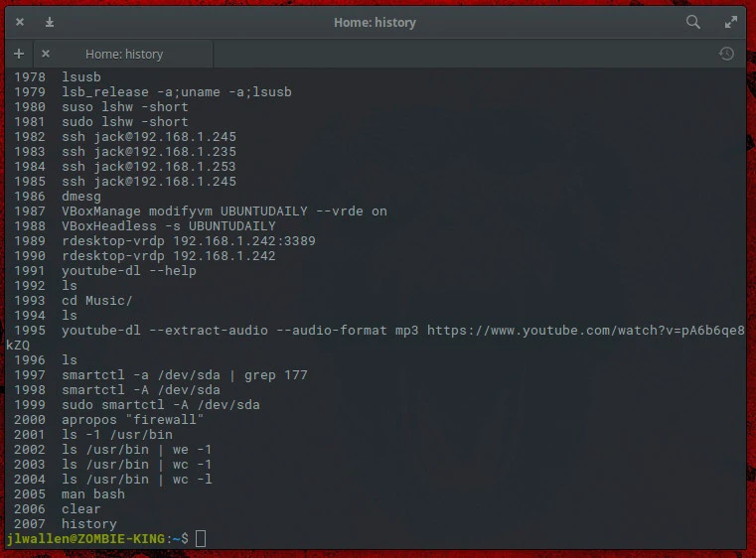Close the terminal window with the X
Viewport: 756px width, 558px height.
click(x=20, y=22)
